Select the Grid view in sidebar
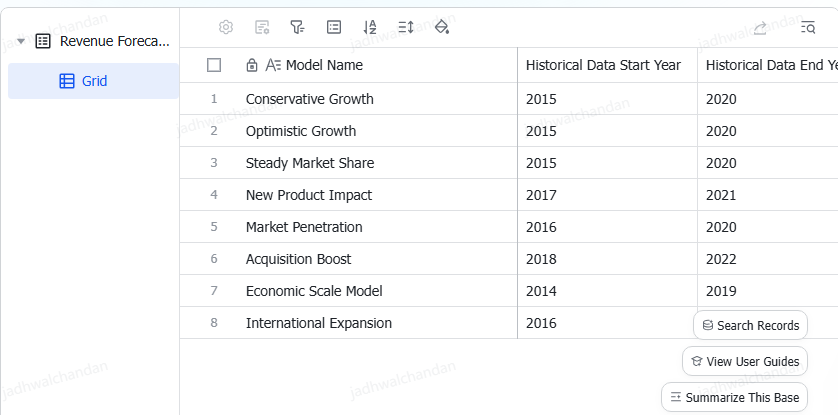Image resolution: width=838 pixels, height=415 pixels. click(93, 81)
